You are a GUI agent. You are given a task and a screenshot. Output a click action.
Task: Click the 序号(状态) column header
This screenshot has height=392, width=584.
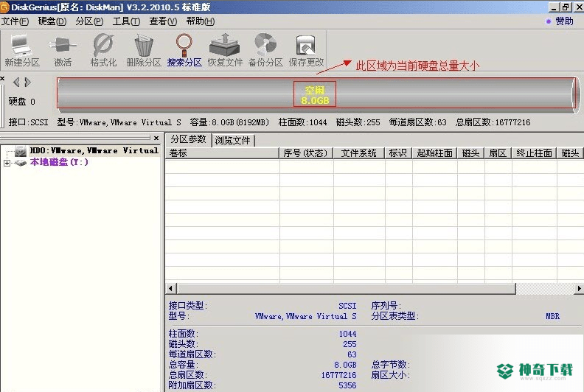(x=306, y=153)
